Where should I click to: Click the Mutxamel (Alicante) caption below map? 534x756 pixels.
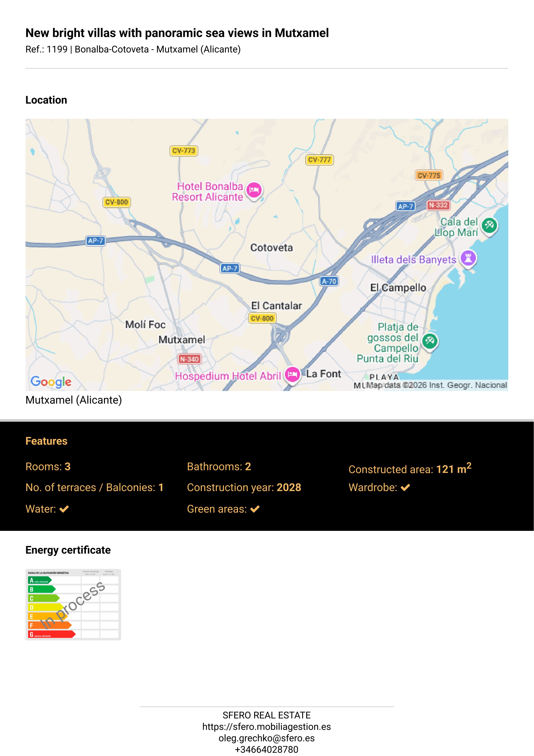pos(74,400)
